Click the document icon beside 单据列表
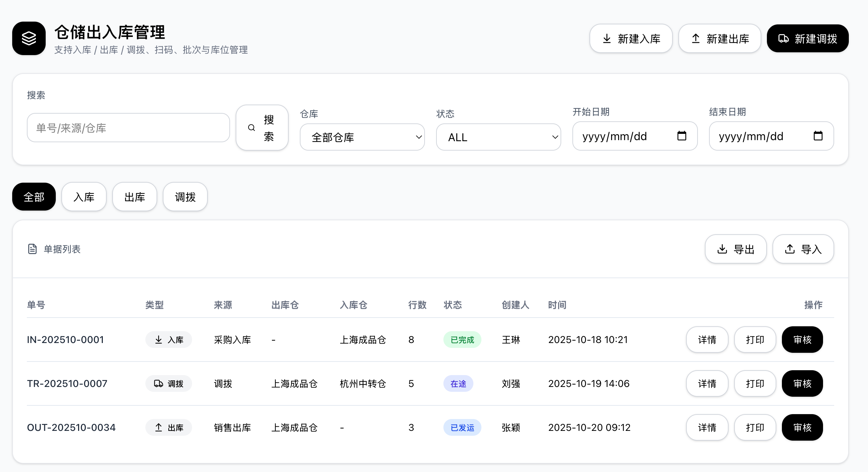868x472 pixels. click(32, 249)
